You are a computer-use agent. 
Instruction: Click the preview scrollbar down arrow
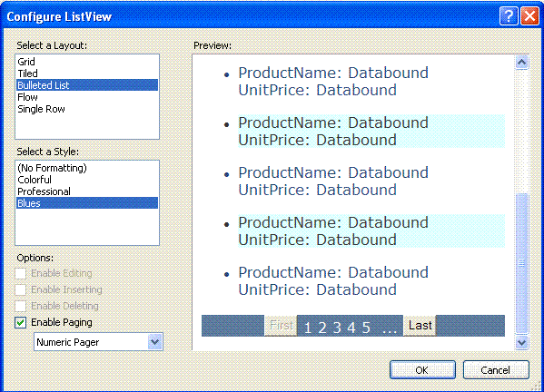522,343
